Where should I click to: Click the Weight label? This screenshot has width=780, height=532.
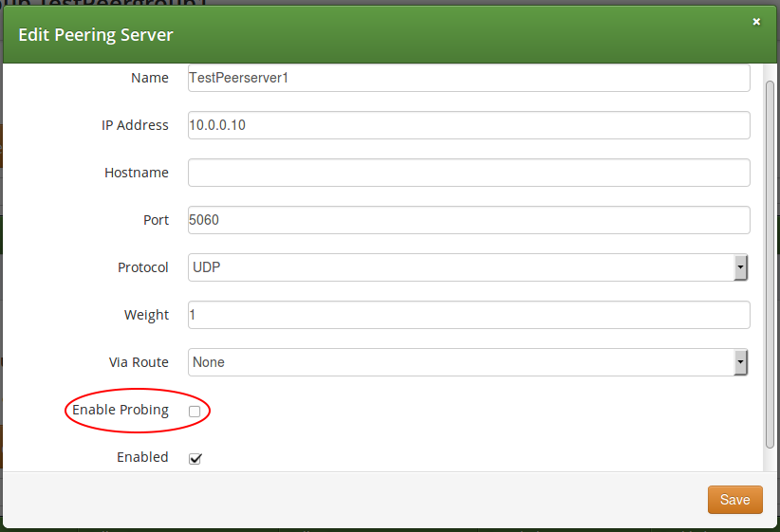(x=146, y=315)
